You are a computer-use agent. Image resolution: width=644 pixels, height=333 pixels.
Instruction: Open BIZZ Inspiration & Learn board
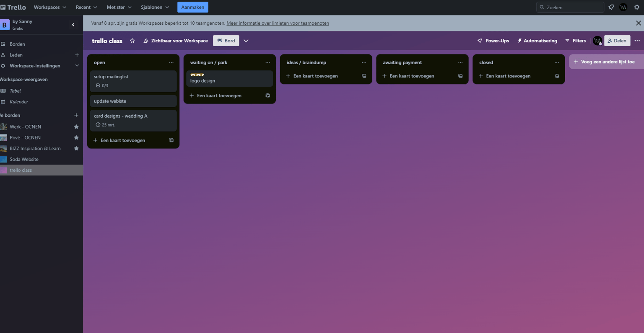[x=36, y=148]
